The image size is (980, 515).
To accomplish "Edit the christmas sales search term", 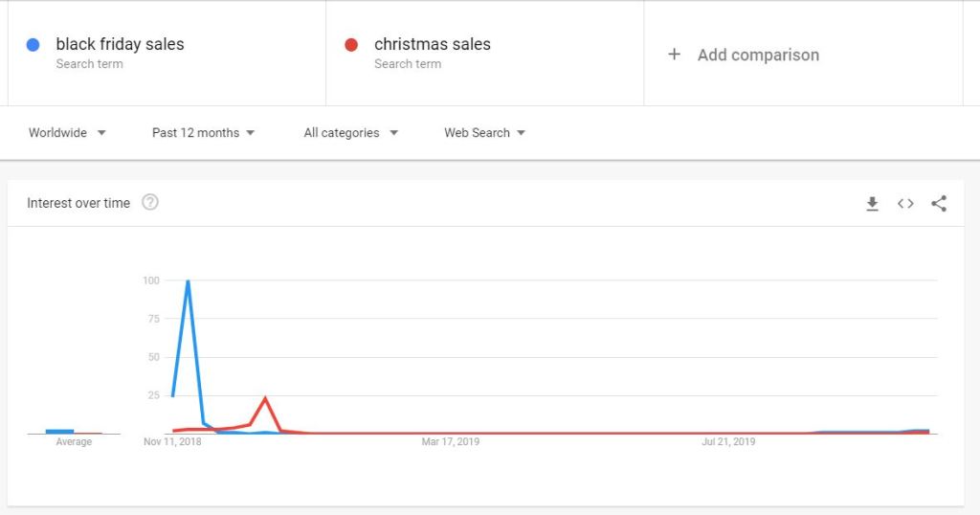I will [433, 44].
